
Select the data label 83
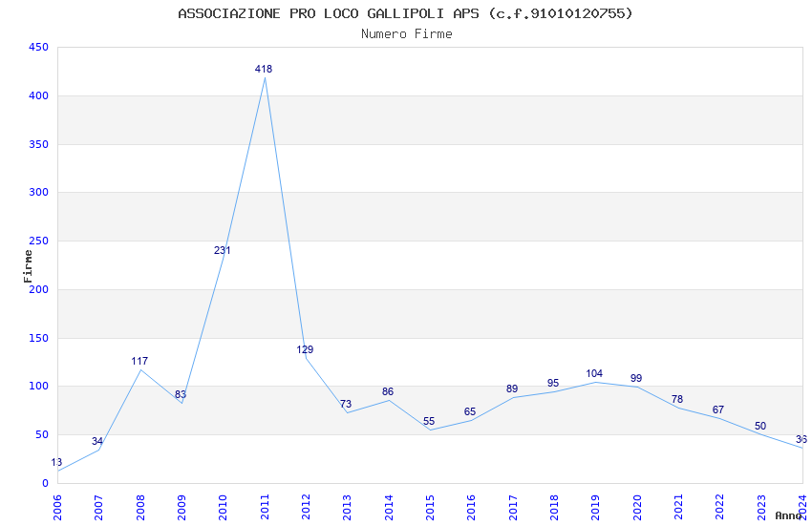[x=181, y=394]
